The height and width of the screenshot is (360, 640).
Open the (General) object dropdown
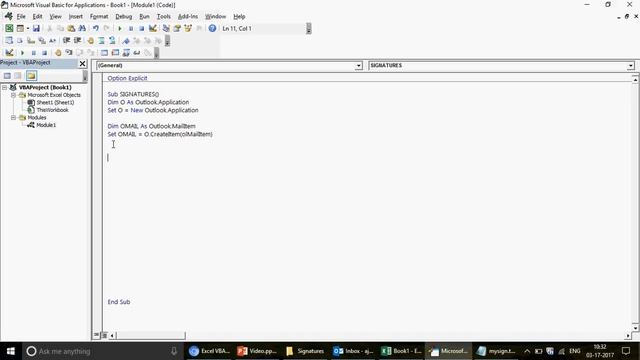click(358, 65)
